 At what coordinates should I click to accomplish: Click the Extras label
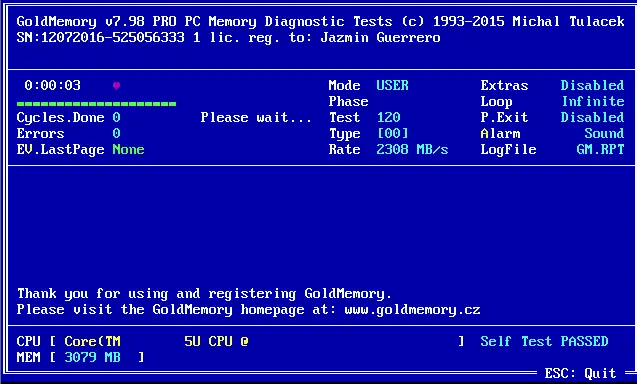[x=505, y=85]
